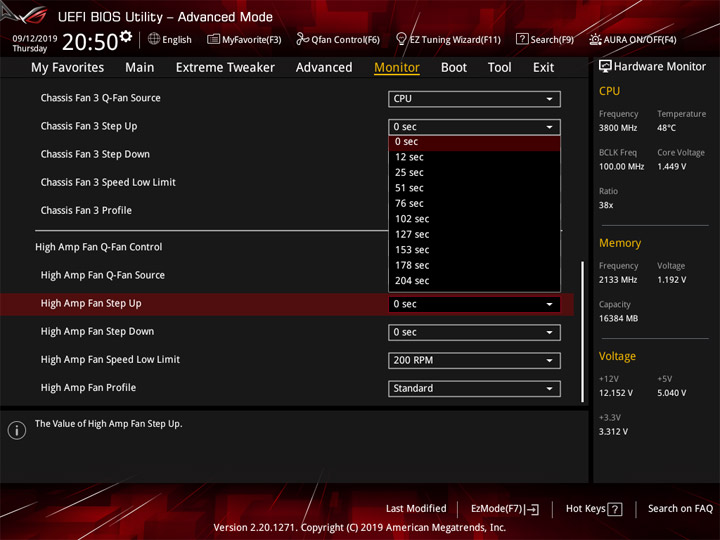Viewport: 720px width, 540px height.
Task: Select 51 sec from the list
Action: pyautogui.click(x=474, y=188)
